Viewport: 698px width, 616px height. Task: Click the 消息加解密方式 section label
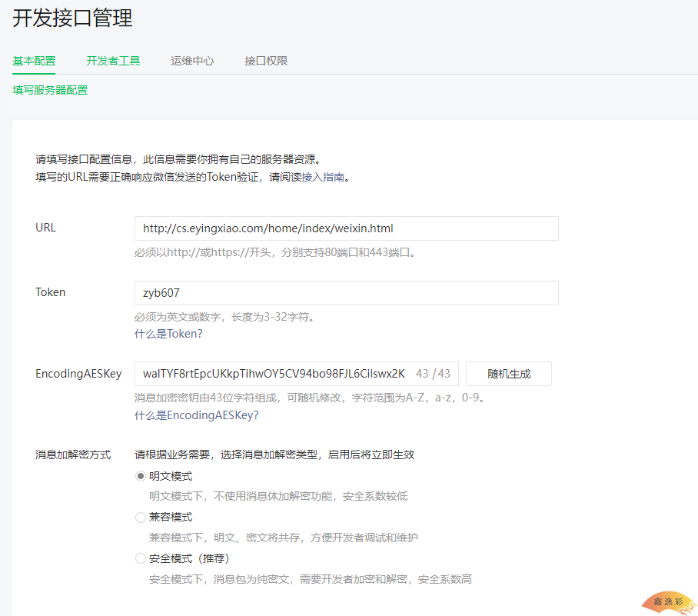pos(73,455)
